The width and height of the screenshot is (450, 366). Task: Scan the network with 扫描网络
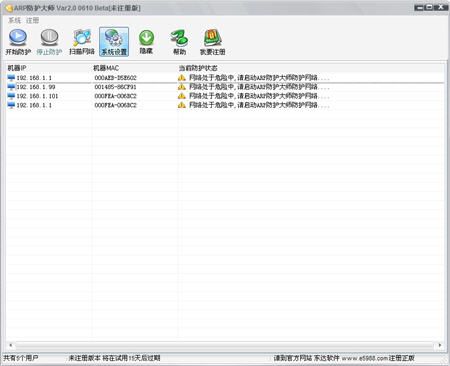pyautogui.click(x=82, y=42)
